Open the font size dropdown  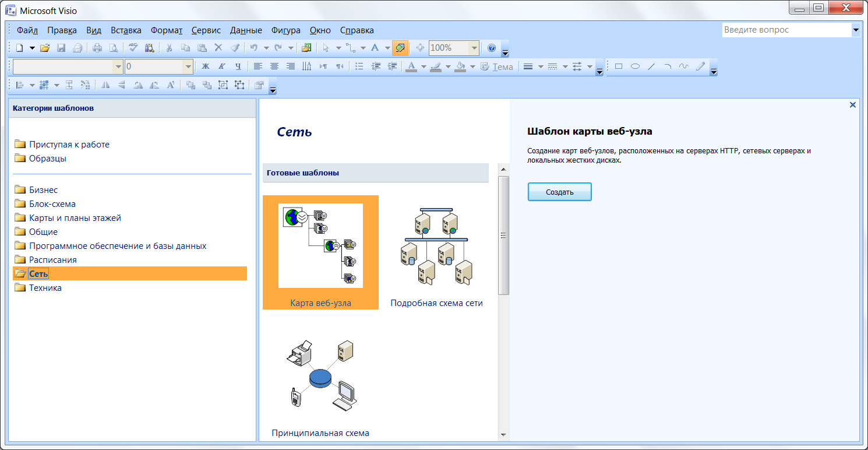point(188,66)
